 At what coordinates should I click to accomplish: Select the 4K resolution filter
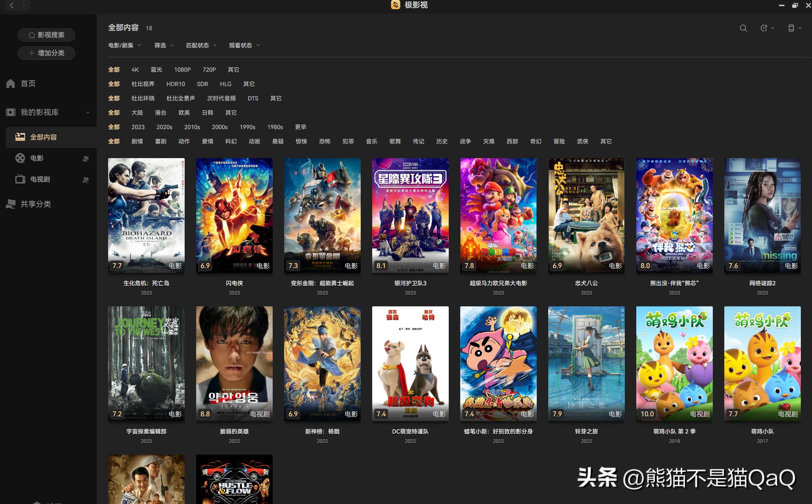pos(135,70)
